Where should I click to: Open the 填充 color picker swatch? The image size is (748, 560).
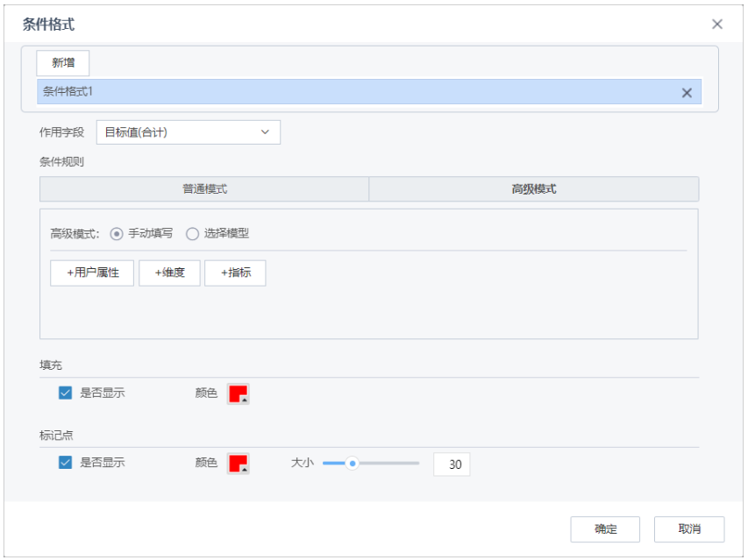238,393
